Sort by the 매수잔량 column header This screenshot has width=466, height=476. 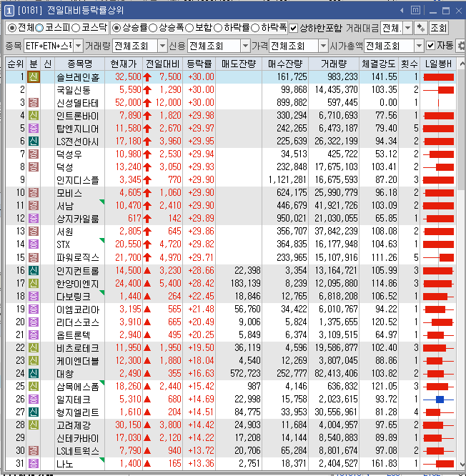click(x=285, y=64)
